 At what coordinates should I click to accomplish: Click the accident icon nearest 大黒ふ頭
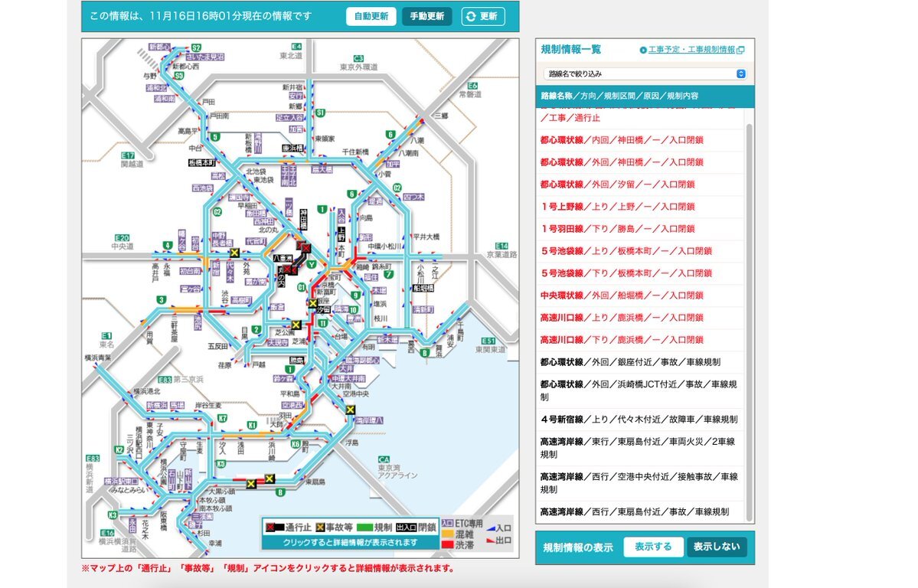(251, 484)
